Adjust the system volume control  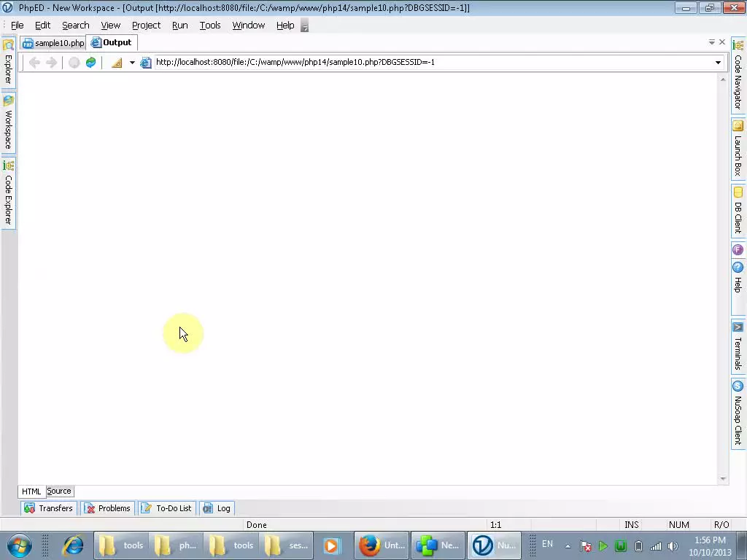click(x=671, y=545)
